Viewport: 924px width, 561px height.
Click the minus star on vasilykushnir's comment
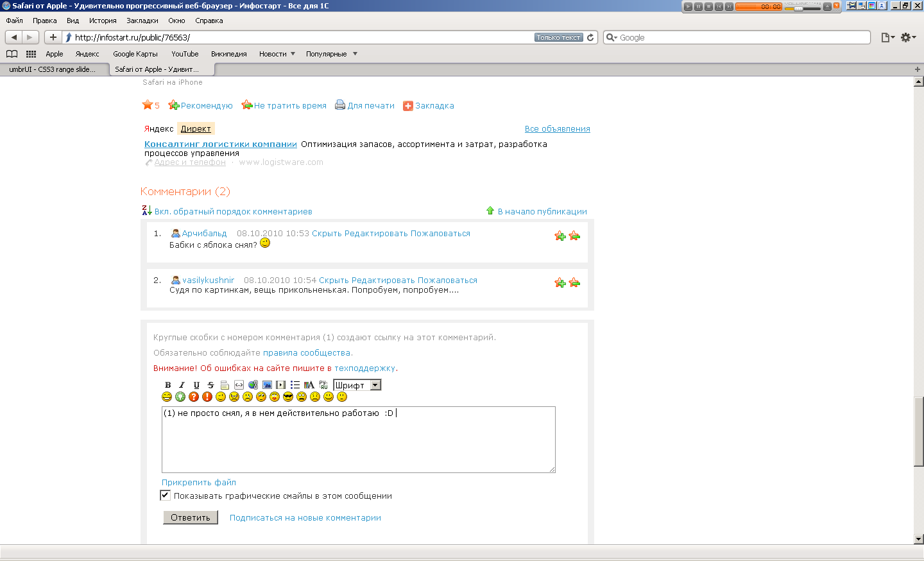[574, 283]
